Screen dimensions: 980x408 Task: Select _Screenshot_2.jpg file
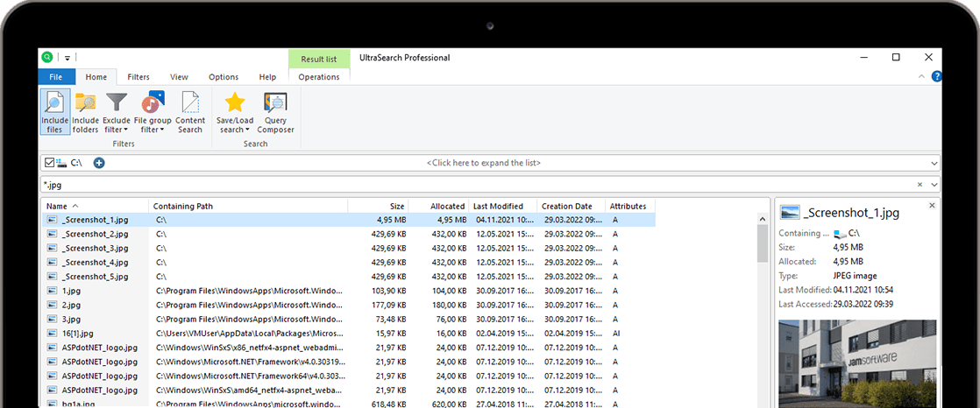tap(96, 234)
